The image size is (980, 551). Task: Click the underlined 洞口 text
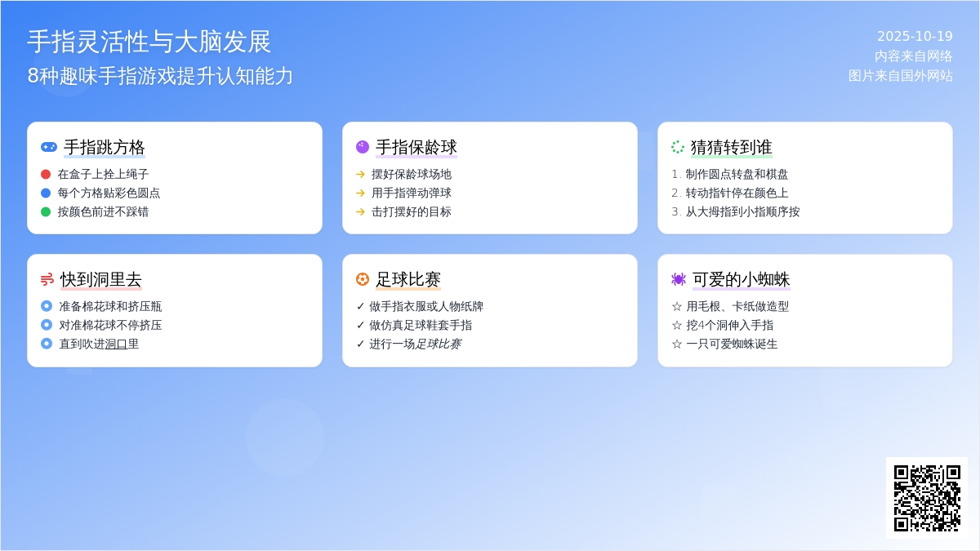pos(116,344)
